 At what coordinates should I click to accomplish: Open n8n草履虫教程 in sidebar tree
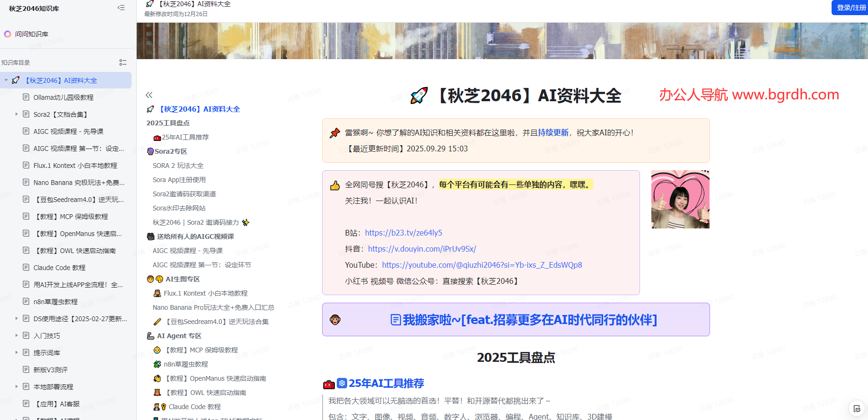coord(55,302)
